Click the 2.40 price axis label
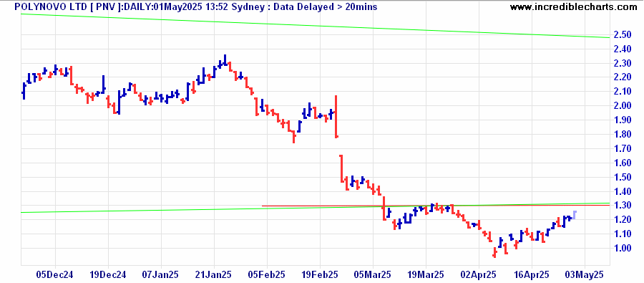Viewport: 644px width, 283px height. [623, 49]
